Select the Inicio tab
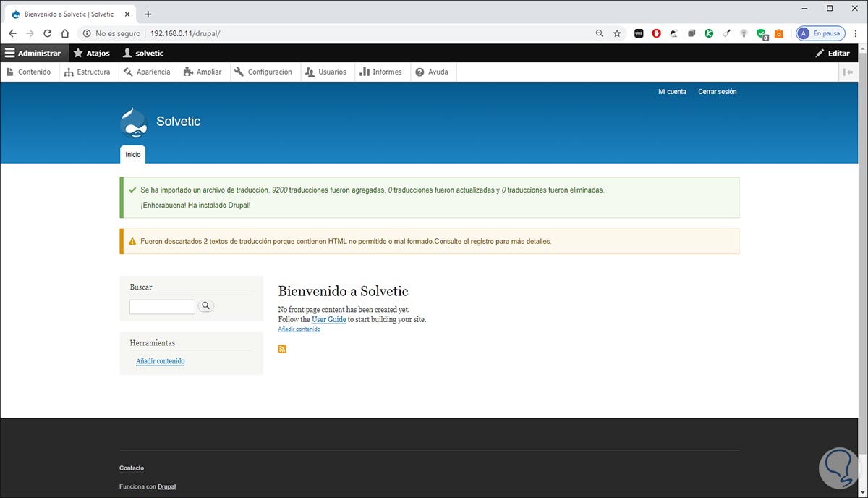Viewport: 868px width, 498px height. pyautogui.click(x=132, y=154)
